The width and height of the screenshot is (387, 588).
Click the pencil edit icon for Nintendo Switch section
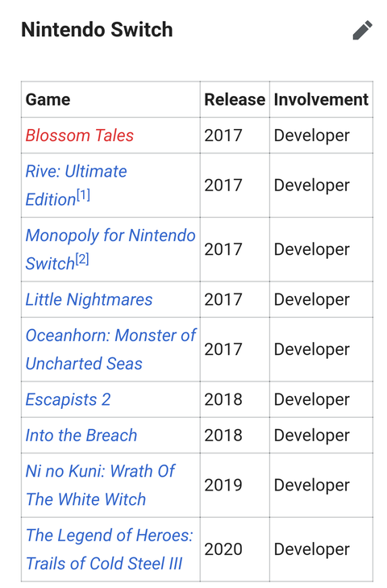[362, 30]
